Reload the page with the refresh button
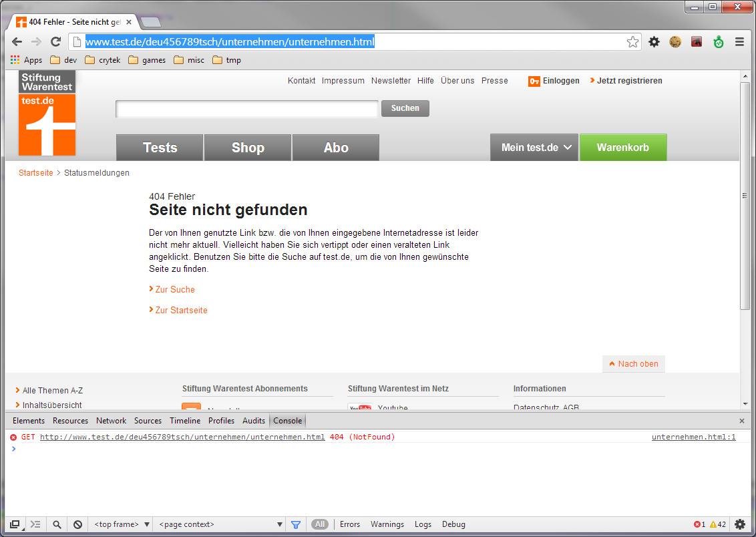Image resolution: width=756 pixels, height=537 pixels. (x=56, y=42)
